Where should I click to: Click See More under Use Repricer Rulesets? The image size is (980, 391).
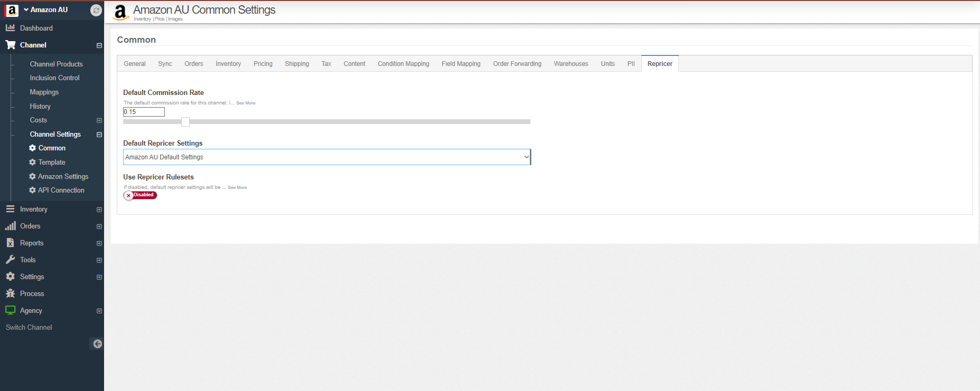click(x=237, y=188)
